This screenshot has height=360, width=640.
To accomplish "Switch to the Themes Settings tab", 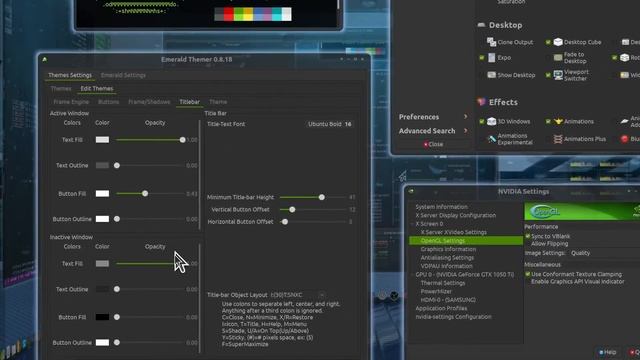I will (70, 75).
